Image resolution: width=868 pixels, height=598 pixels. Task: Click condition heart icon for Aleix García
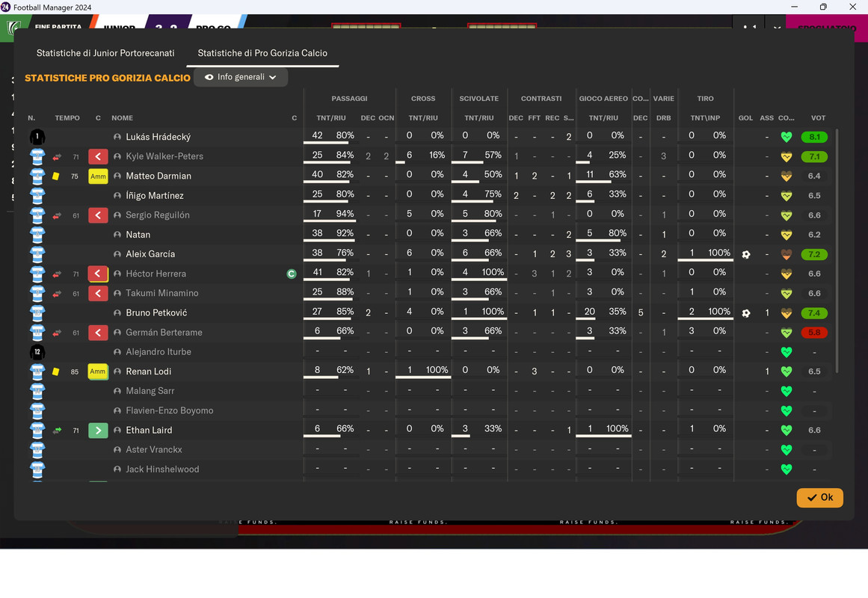tap(786, 255)
